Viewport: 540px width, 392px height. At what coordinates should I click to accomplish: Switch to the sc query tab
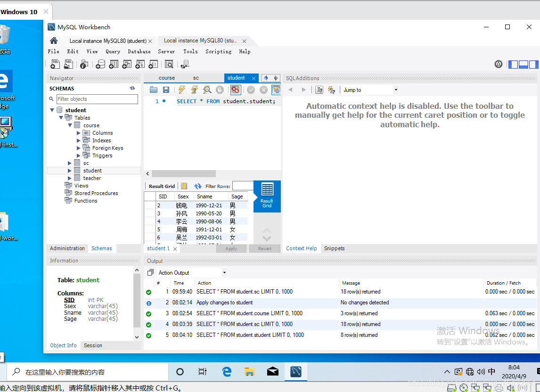pos(196,78)
